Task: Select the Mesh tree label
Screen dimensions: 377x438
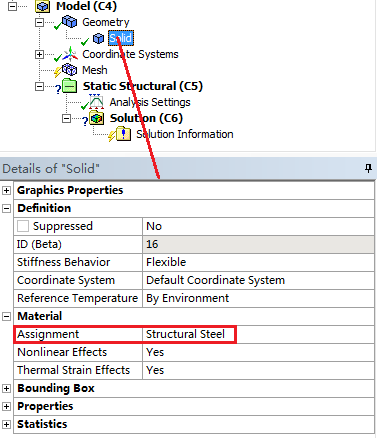Action: point(95,70)
